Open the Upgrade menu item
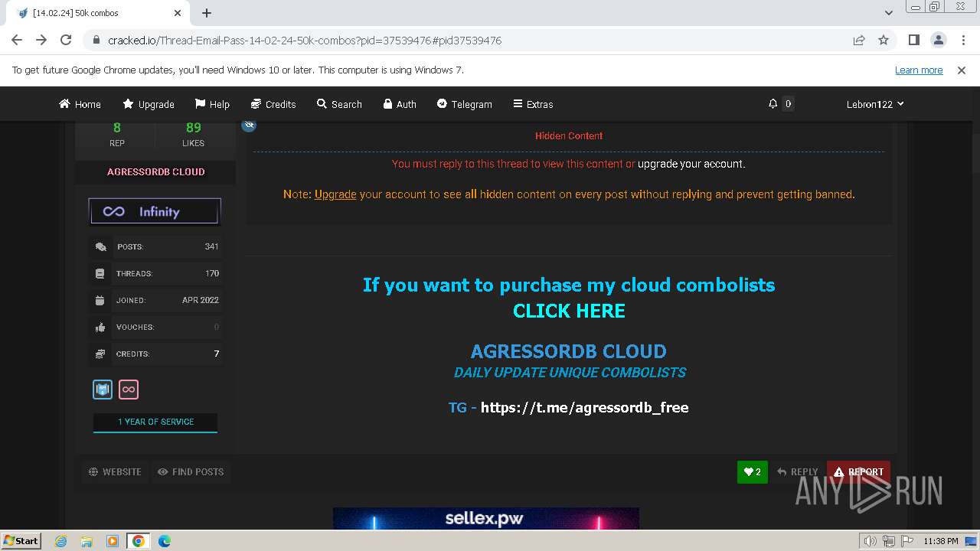980x551 pixels. click(x=149, y=104)
